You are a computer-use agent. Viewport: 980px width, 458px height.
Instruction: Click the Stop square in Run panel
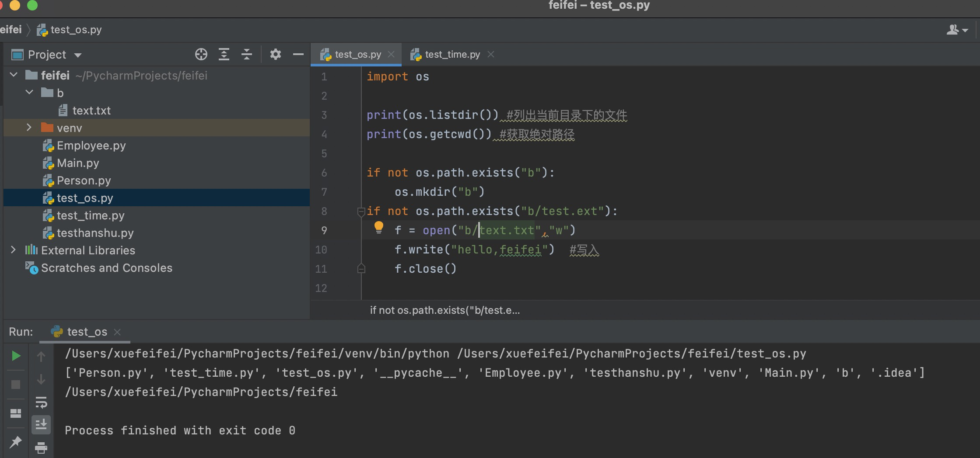pos(16,385)
